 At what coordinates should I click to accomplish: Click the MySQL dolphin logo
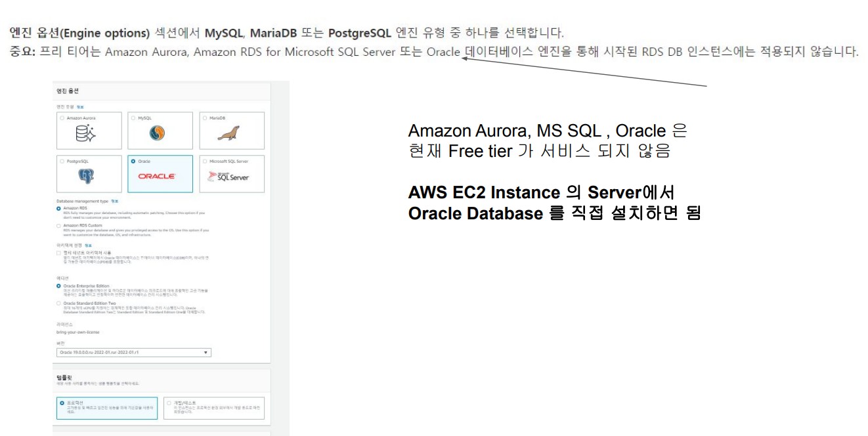tap(158, 134)
